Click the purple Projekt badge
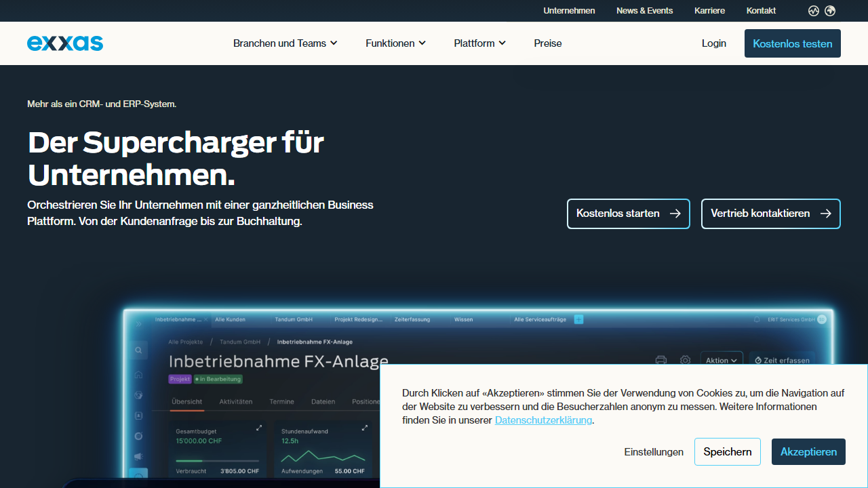The width and height of the screenshot is (868, 488). click(180, 380)
